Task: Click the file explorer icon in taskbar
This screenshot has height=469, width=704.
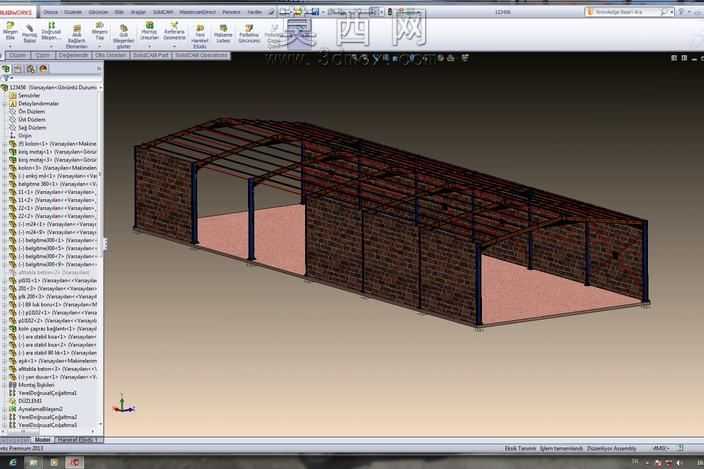Action: (34, 462)
